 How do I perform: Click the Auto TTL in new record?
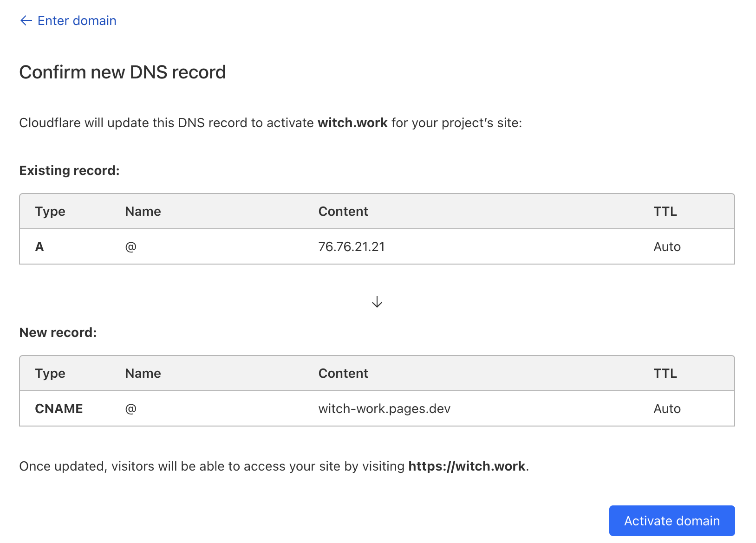pos(667,408)
